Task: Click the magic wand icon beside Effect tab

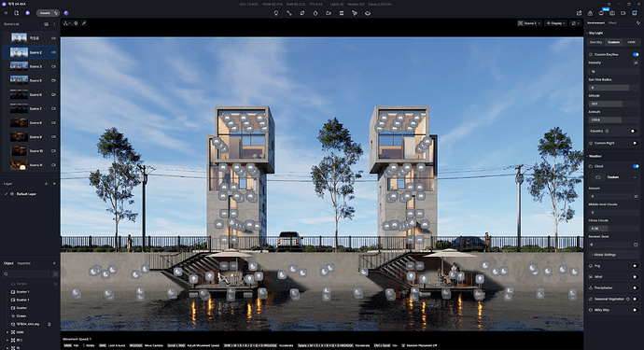Action: [637, 23]
